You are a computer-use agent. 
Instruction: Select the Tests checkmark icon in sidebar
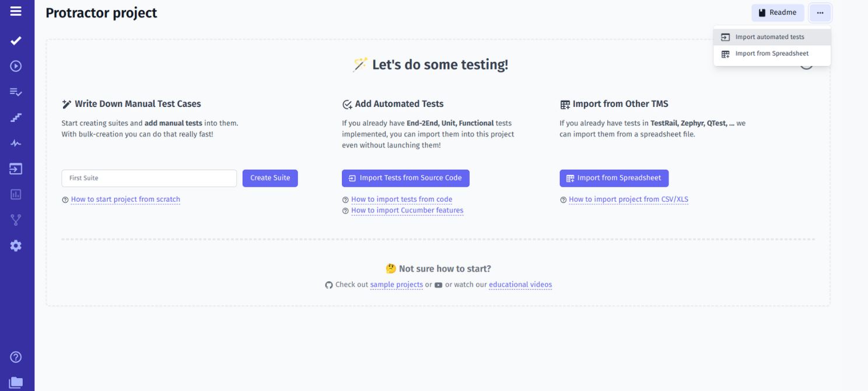point(16,40)
